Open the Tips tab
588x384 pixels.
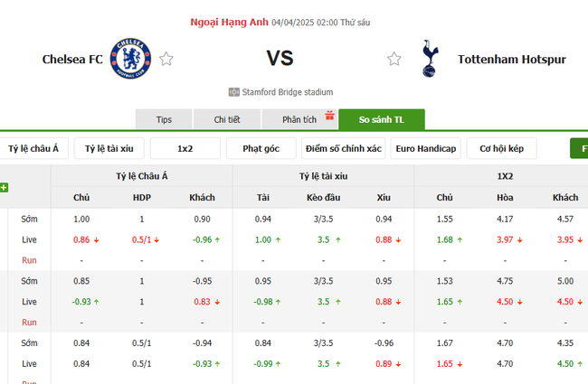tap(164, 120)
